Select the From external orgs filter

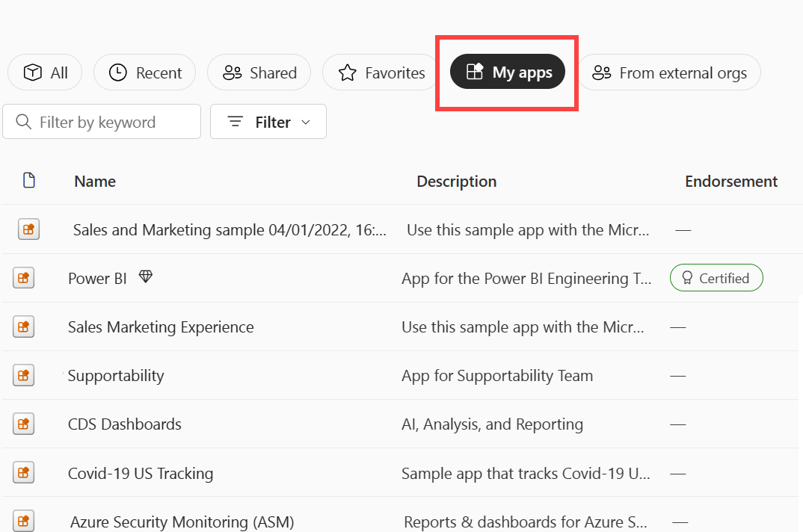[x=669, y=72]
